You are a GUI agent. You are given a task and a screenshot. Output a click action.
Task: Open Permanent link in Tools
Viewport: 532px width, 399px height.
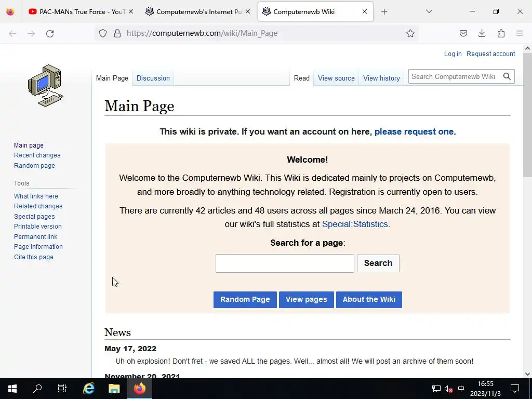[x=36, y=237]
